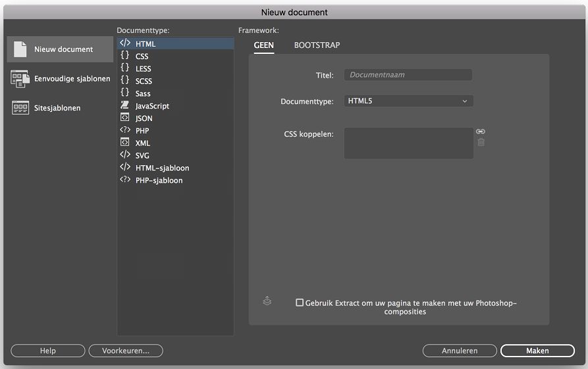This screenshot has width=588, height=369.
Task: Click the JavaScript scroll icon
Action: pyautogui.click(x=125, y=105)
